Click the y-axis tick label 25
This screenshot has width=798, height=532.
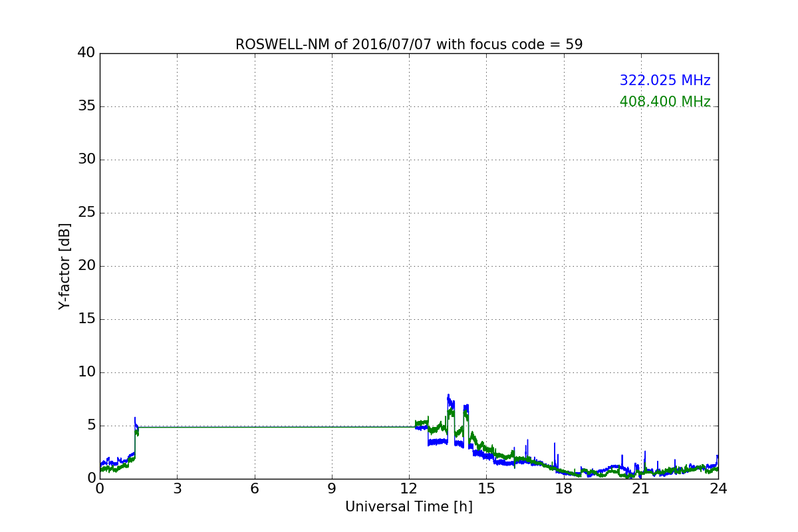tap(86, 213)
